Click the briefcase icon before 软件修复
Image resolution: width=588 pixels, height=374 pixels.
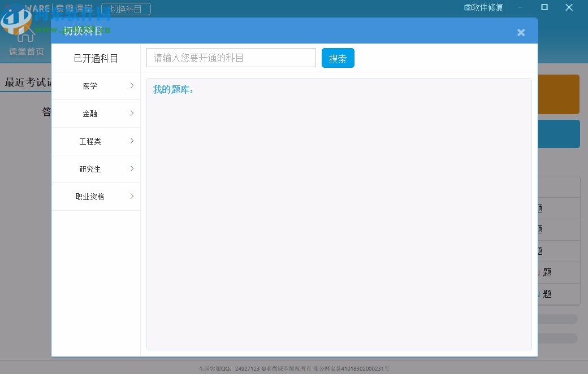(x=468, y=8)
